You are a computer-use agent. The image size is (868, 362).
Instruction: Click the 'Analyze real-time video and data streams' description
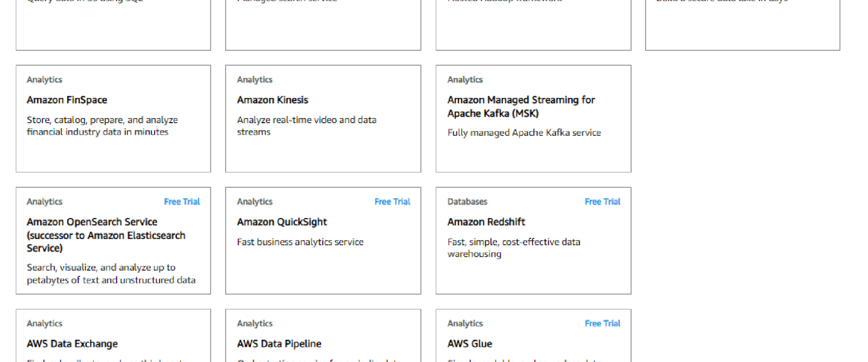307,126
